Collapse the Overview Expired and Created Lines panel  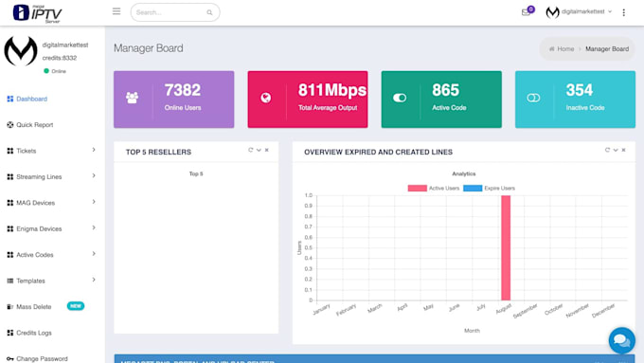coord(616,150)
